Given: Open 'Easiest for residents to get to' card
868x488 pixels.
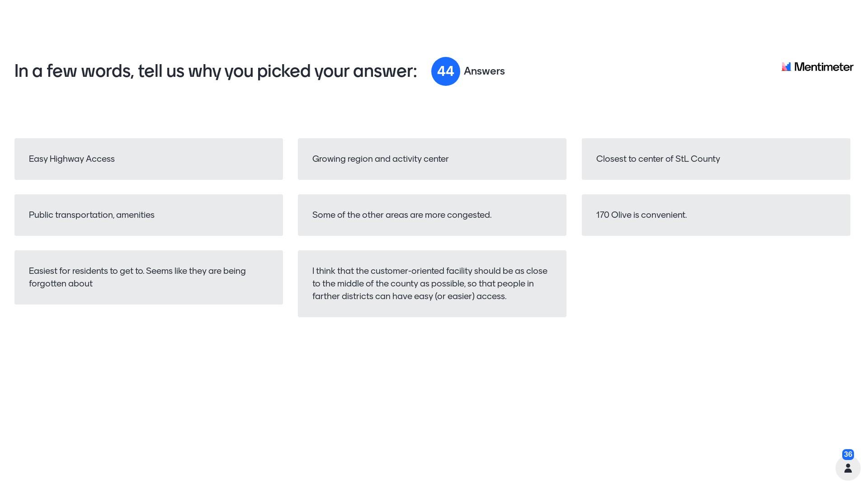Looking at the screenshot, I should [149, 277].
